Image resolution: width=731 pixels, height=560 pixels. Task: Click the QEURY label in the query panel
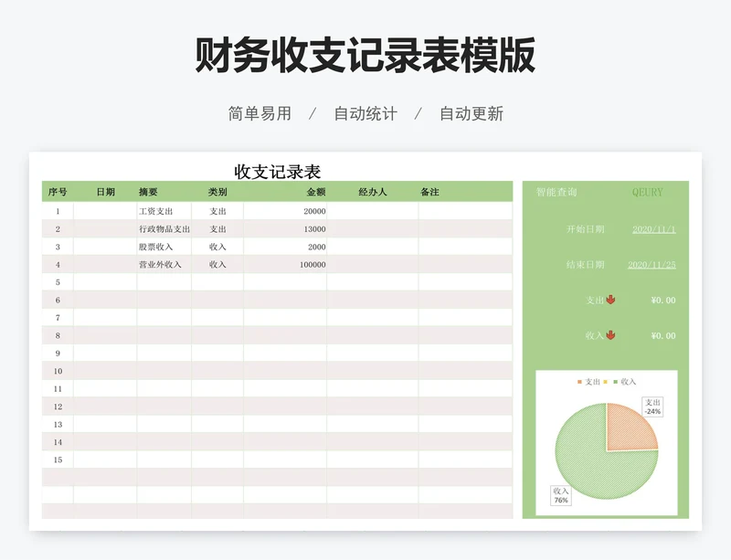click(647, 192)
